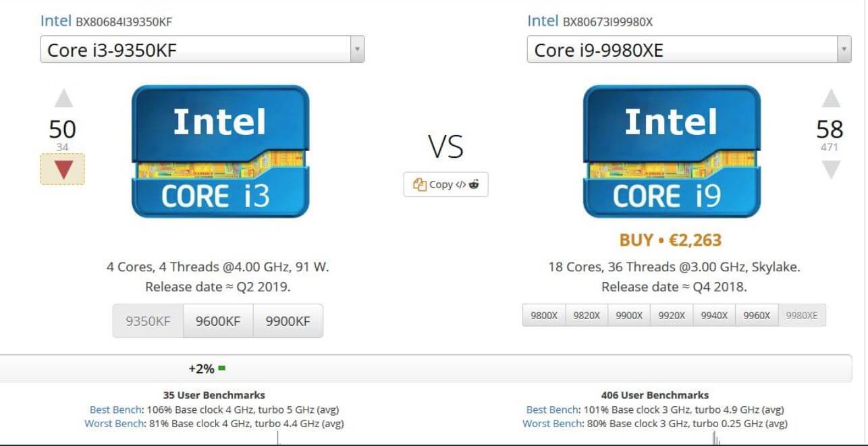
Task: Switch to the 9900X variant tab
Action: coord(629,314)
